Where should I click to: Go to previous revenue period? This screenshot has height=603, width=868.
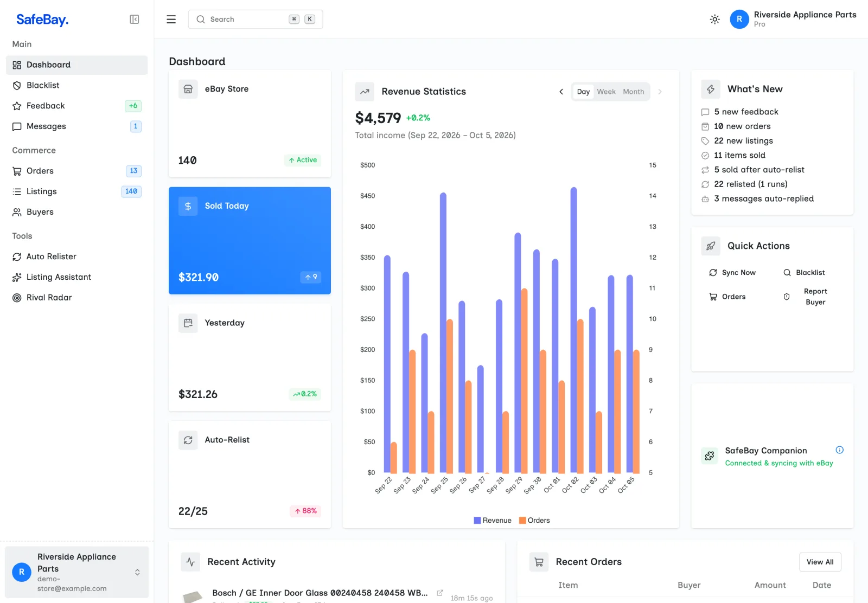pos(561,92)
